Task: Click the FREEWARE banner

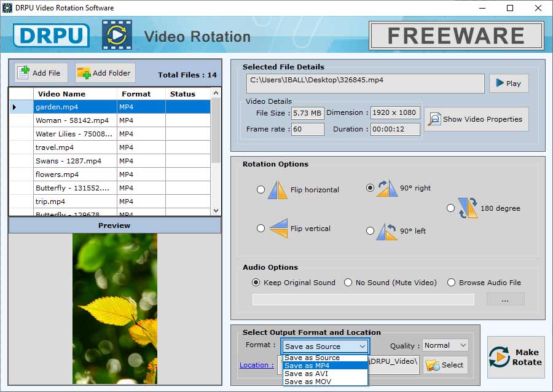Action: coord(457,36)
